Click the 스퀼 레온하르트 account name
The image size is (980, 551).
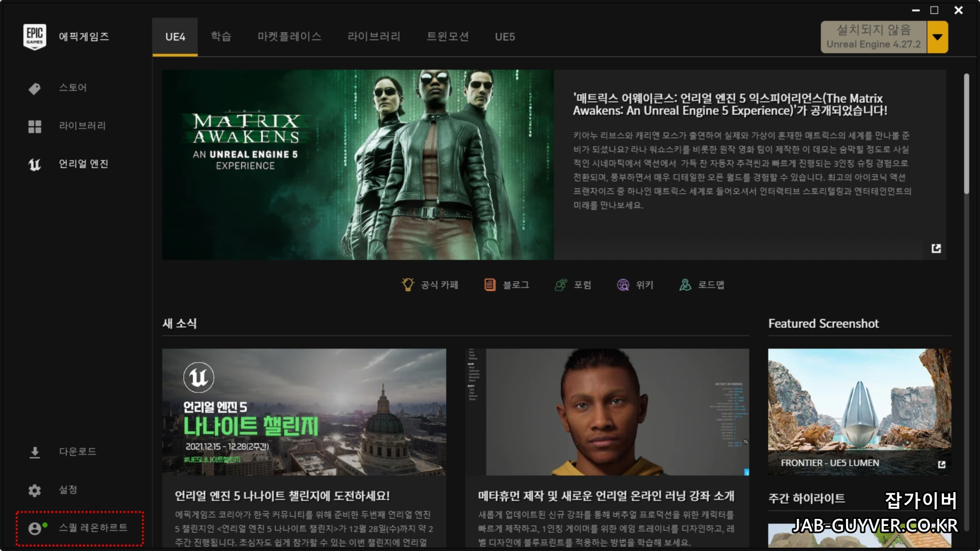pyautogui.click(x=93, y=528)
